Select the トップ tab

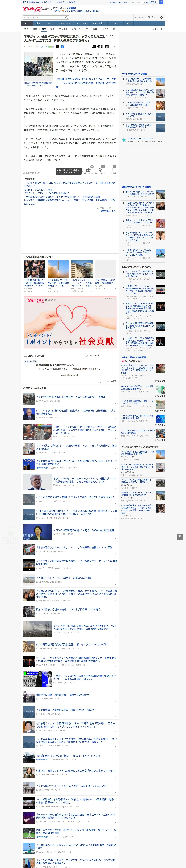(x=27, y=24)
